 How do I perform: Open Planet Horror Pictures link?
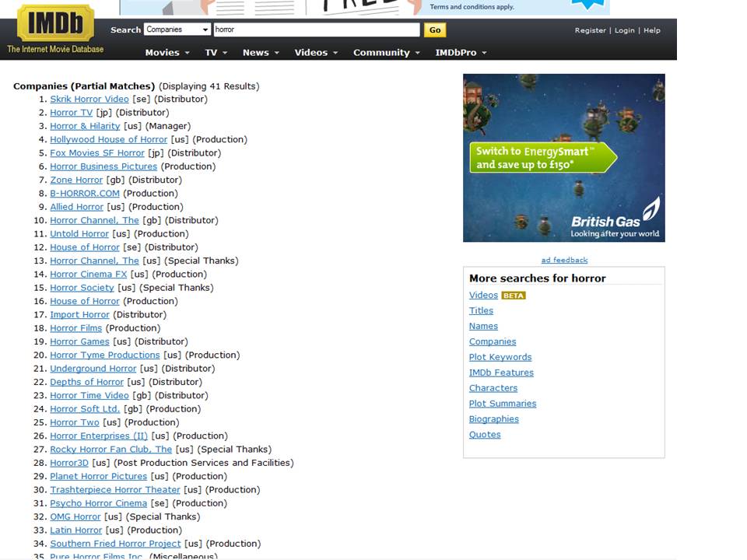point(99,476)
